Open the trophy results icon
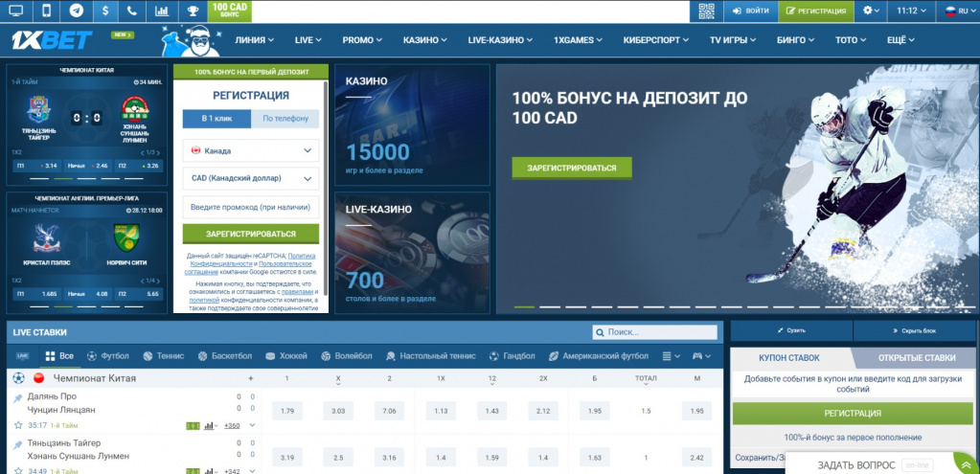980x474 pixels. (193, 11)
